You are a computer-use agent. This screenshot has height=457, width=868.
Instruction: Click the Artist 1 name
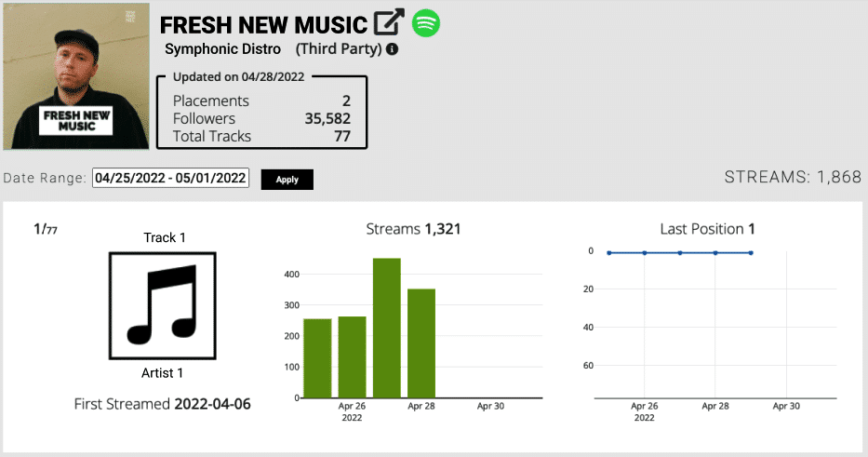pyautogui.click(x=162, y=373)
